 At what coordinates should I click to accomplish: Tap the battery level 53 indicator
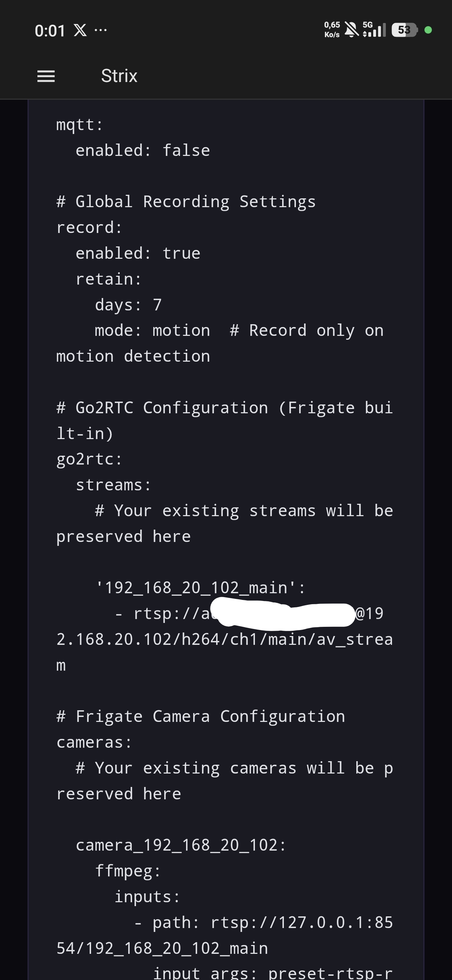point(404,30)
